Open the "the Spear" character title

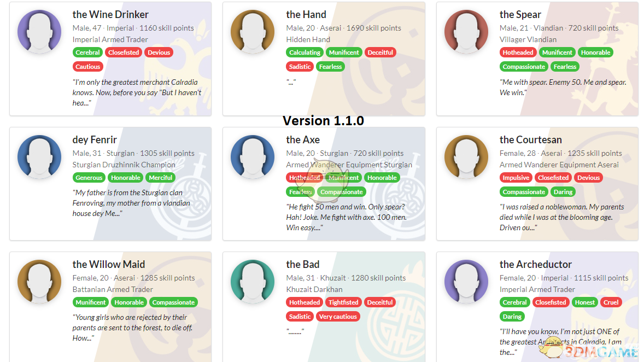pos(520,15)
